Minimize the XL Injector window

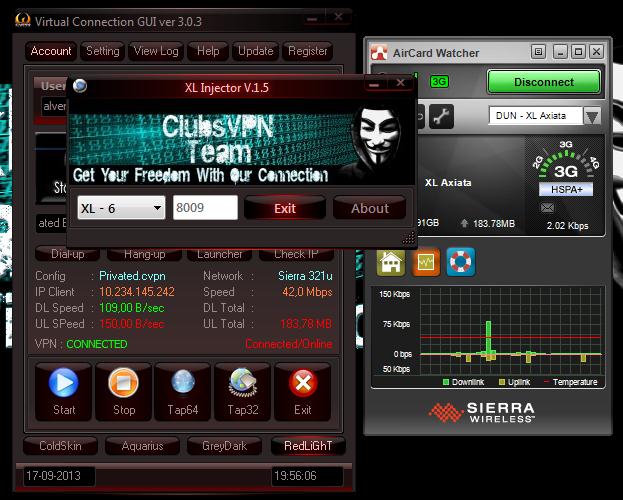coord(374,85)
